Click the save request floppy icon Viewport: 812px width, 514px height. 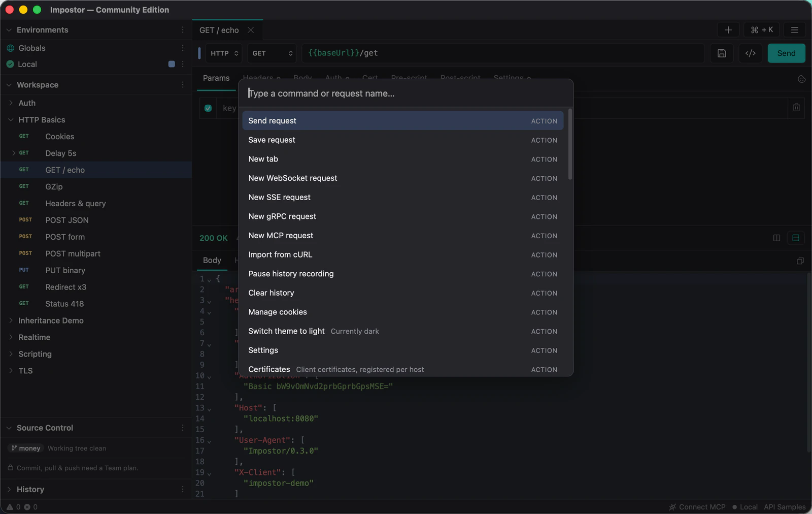pyautogui.click(x=722, y=53)
